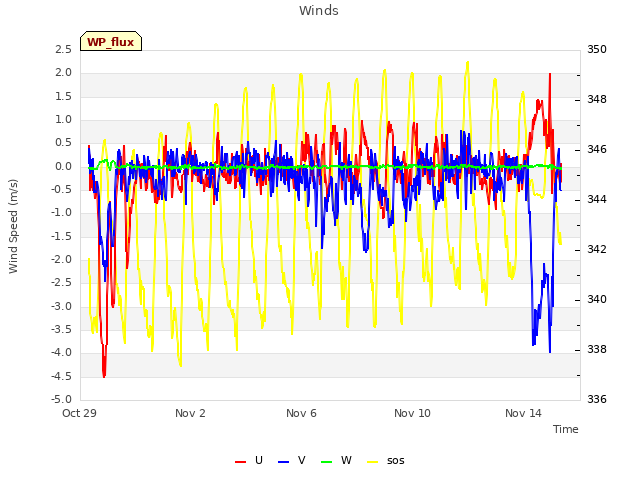The height and width of the screenshot is (480, 640).
Task: Select the U legend label
Action: [x=259, y=460]
